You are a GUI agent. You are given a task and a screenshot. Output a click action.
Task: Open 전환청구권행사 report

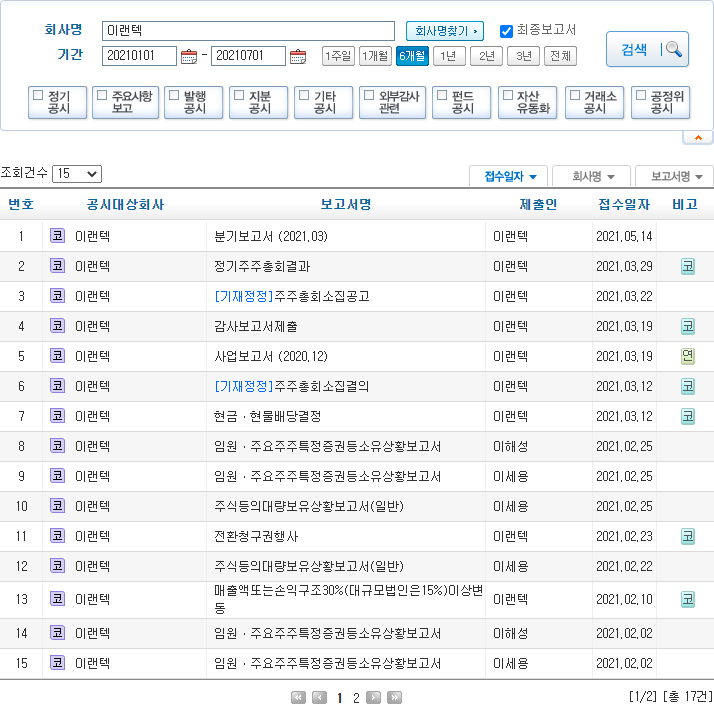pyautogui.click(x=256, y=536)
